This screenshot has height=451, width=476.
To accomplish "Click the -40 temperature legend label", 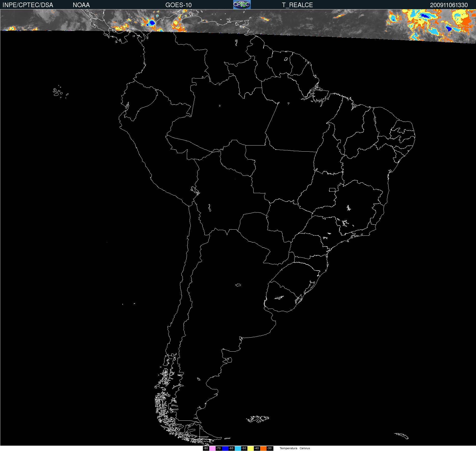I will coord(257,448).
